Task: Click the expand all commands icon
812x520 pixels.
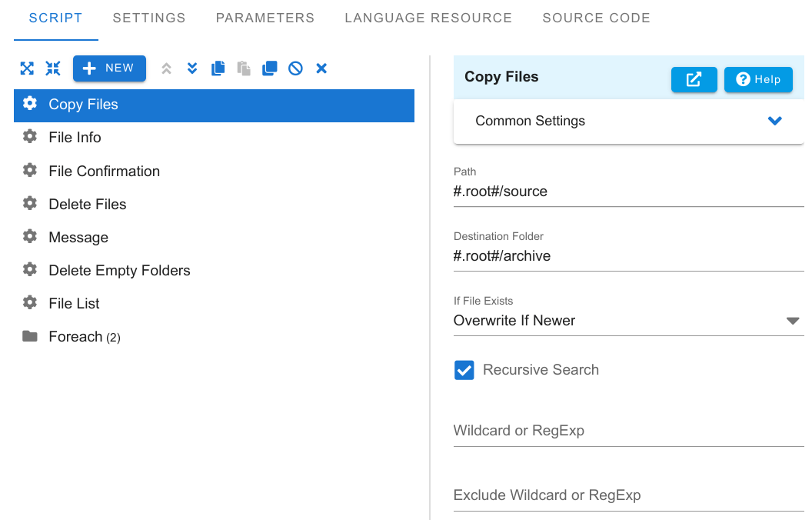Action: point(27,68)
